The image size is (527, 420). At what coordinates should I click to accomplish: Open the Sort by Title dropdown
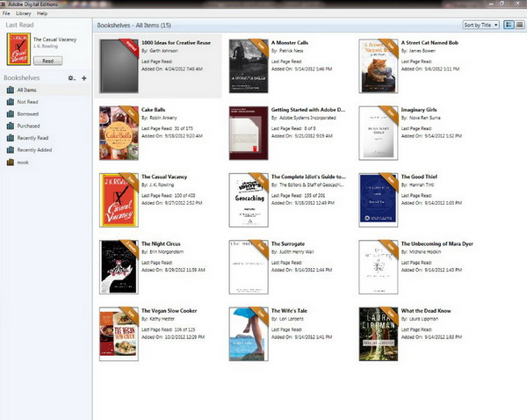click(482, 25)
